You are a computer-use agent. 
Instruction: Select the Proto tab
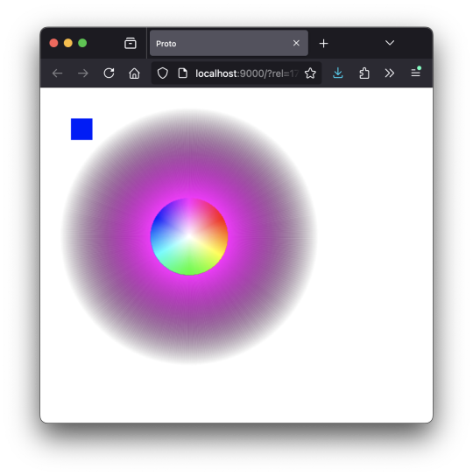coord(229,43)
